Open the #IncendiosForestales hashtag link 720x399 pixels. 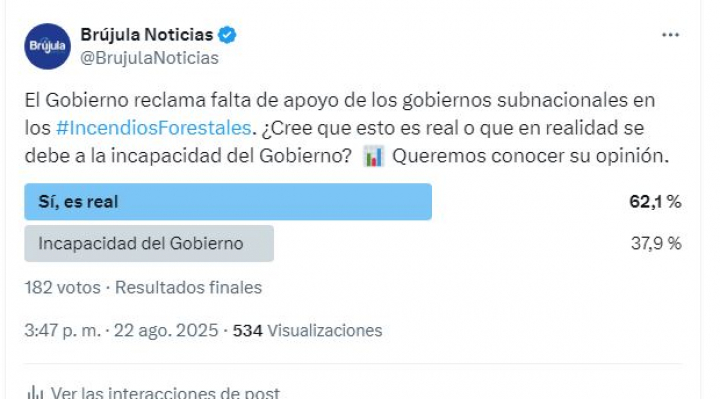[153, 128]
